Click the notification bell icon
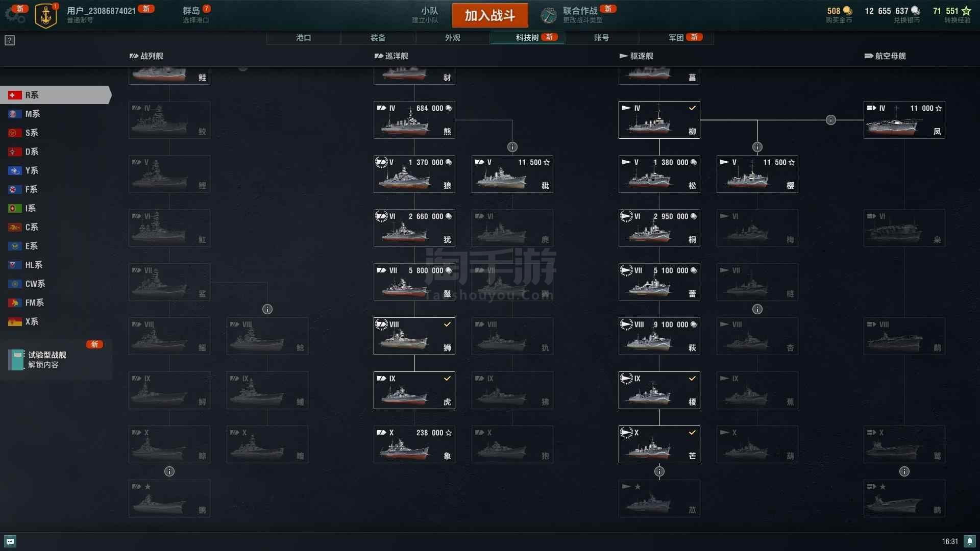Viewport: 980px width, 551px height. click(x=970, y=541)
